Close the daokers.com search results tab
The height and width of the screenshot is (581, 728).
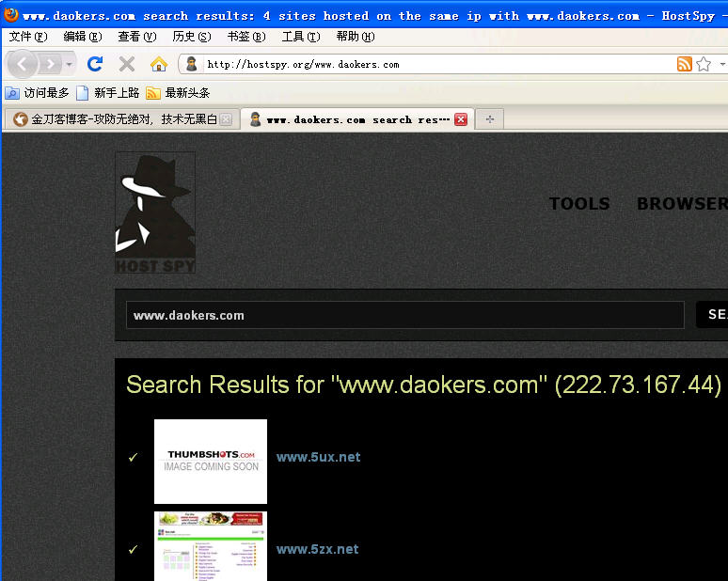coord(461,119)
